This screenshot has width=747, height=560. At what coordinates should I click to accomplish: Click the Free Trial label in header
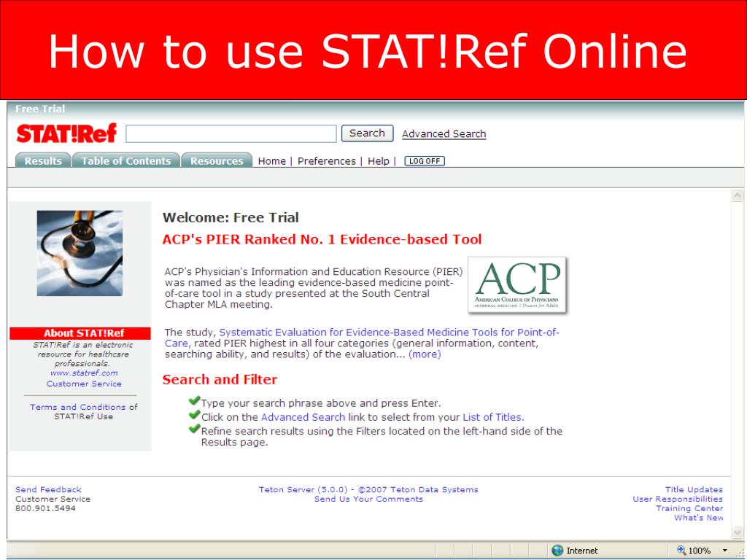click(x=40, y=109)
